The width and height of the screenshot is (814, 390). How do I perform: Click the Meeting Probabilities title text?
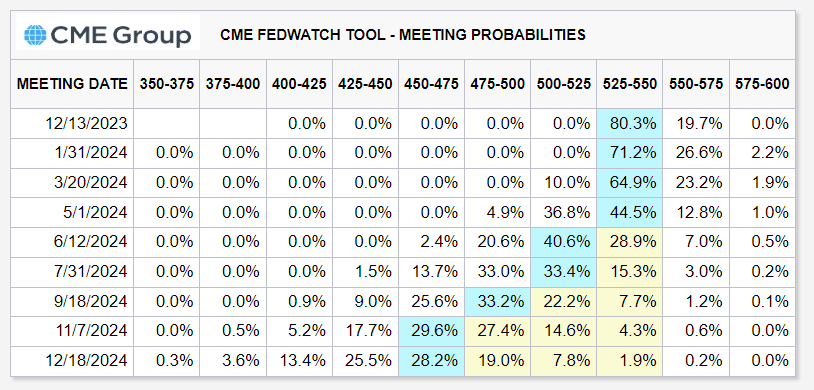click(403, 35)
